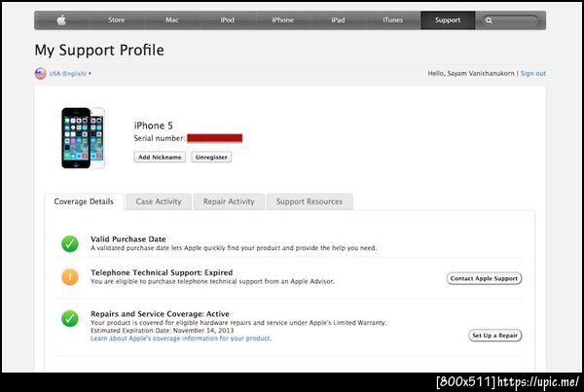Open the Store menu item
Image resolution: width=584 pixels, height=392 pixels.
(116, 20)
